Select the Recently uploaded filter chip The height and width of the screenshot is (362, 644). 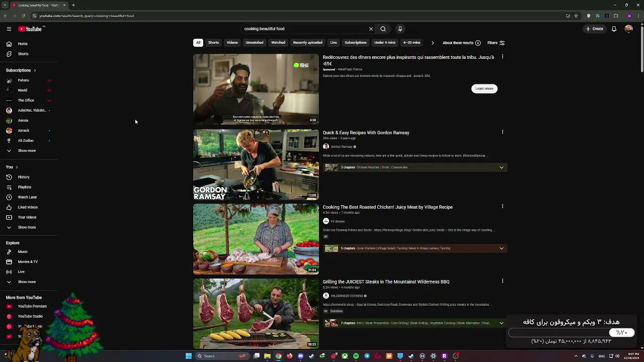[x=307, y=43]
